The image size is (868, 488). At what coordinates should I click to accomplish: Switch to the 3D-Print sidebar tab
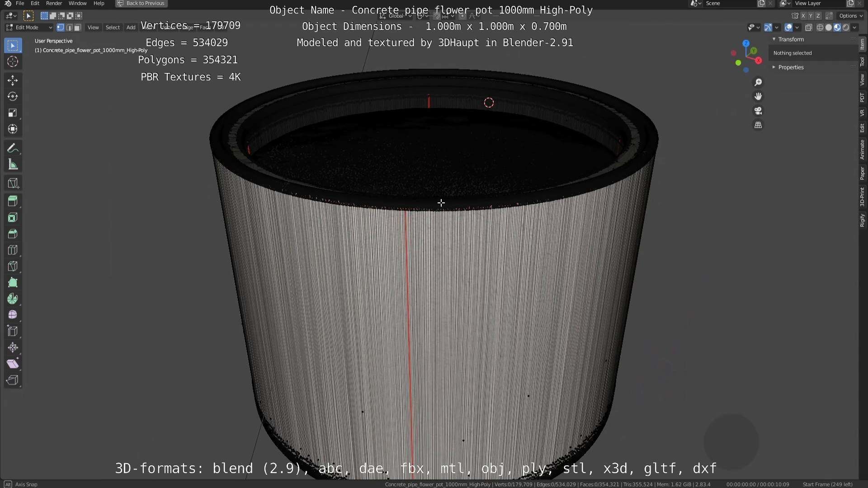[x=863, y=197]
